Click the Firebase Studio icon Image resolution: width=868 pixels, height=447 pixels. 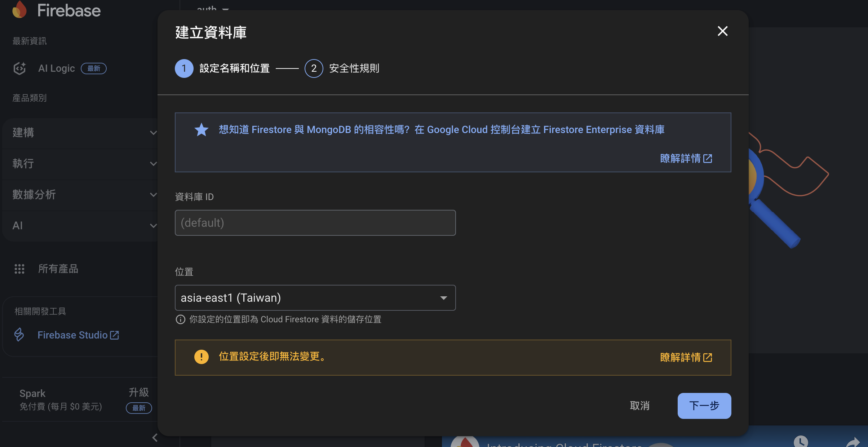pos(19,335)
